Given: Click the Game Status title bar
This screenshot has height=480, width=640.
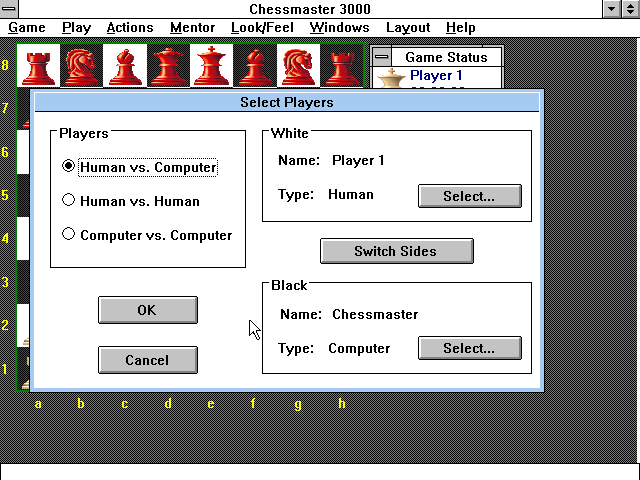Looking at the screenshot, I should [x=446, y=57].
